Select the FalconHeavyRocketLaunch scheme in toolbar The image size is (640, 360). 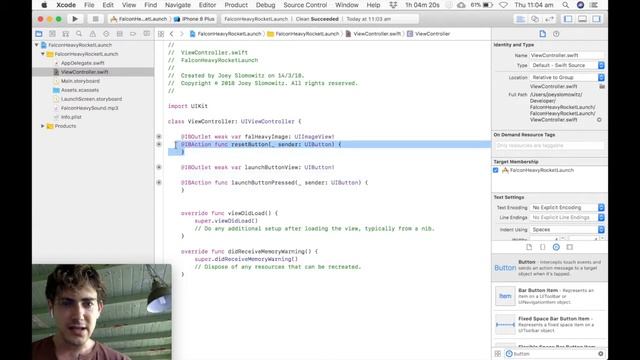(x=139, y=19)
